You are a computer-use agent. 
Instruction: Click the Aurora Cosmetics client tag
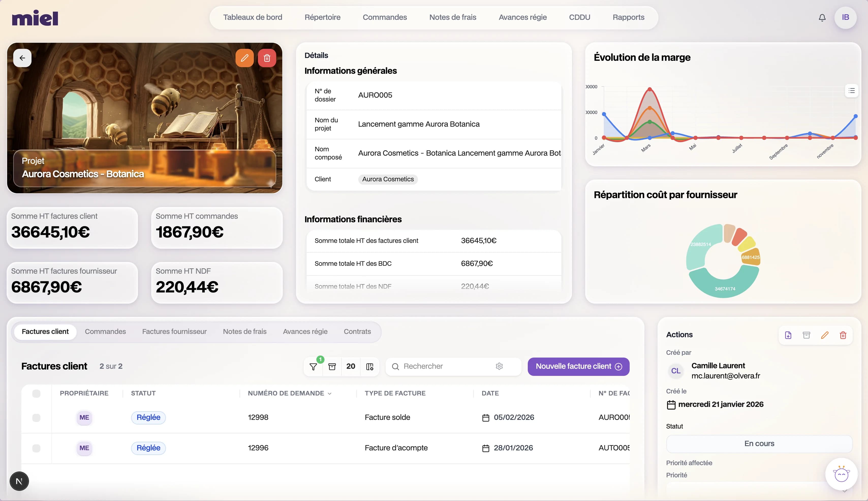pyautogui.click(x=388, y=179)
